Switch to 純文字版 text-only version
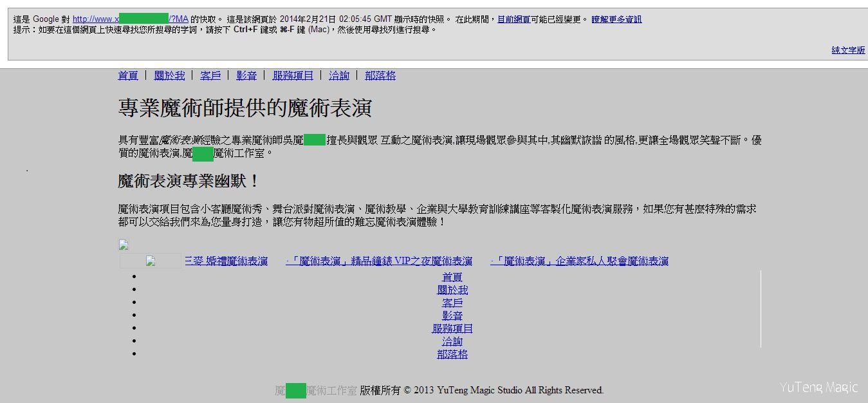868x403 pixels. point(848,50)
